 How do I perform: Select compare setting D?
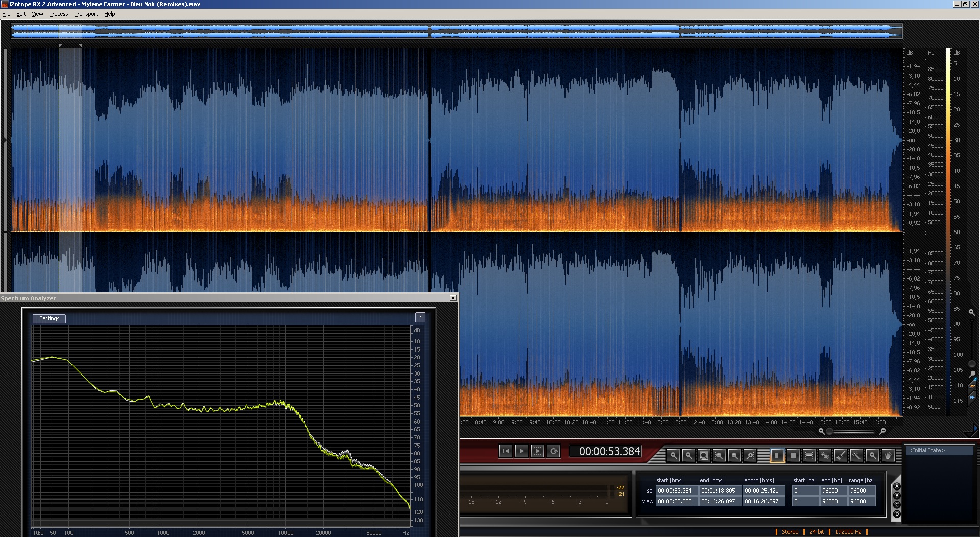pyautogui.click(x=897, y=514)
